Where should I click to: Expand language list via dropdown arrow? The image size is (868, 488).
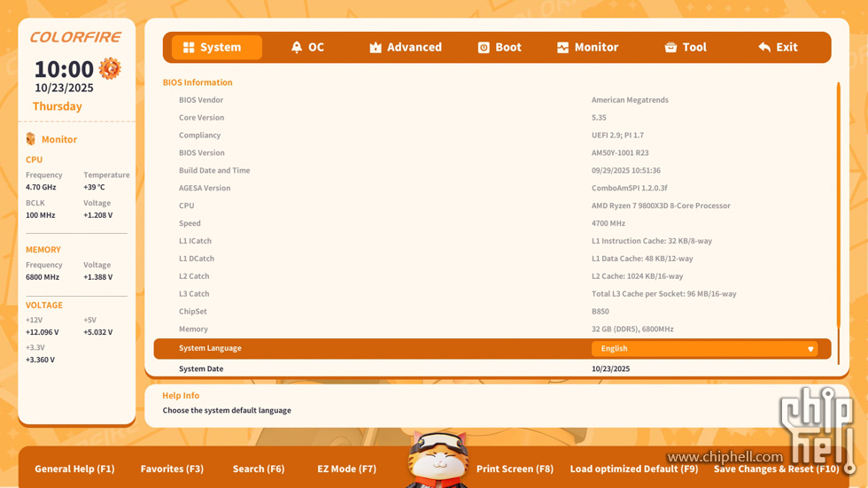pos(810,349)
